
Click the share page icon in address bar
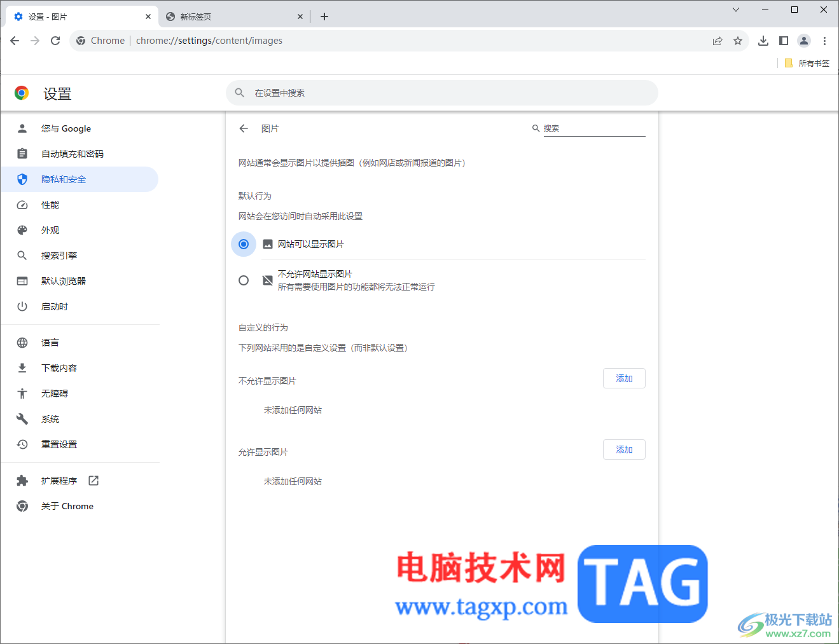tap(718, 41)
